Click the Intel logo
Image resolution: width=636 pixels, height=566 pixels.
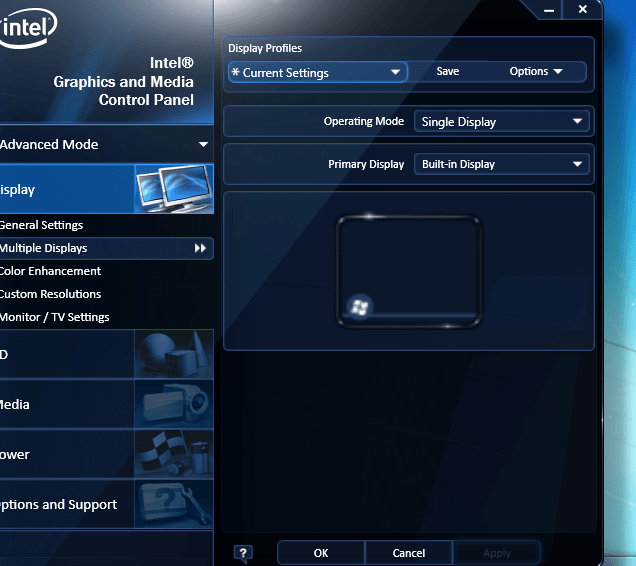28,28
